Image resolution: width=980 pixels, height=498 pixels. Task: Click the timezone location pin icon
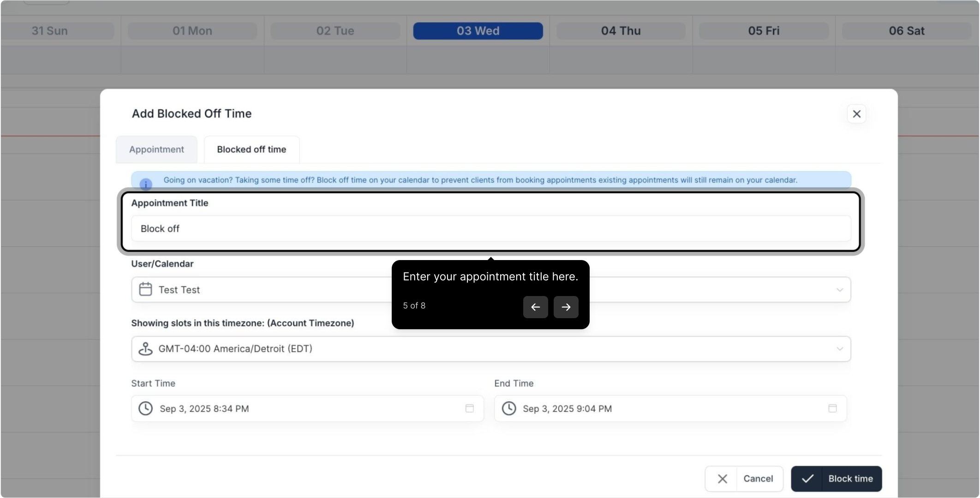145,349
